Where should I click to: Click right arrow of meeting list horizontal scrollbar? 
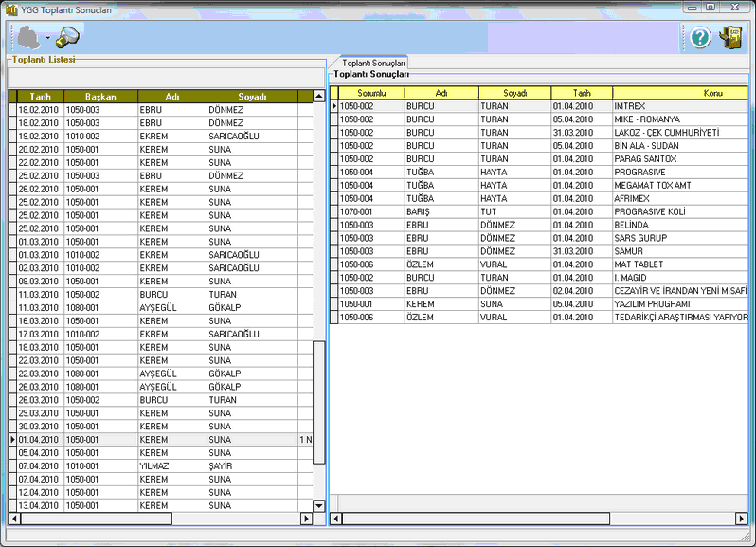(306, 519)
